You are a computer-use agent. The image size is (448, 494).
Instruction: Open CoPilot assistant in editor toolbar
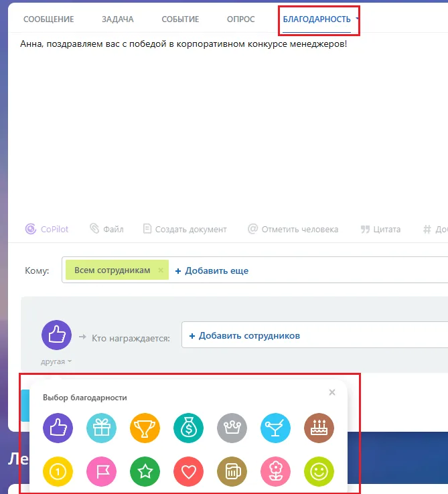point(47,229)
